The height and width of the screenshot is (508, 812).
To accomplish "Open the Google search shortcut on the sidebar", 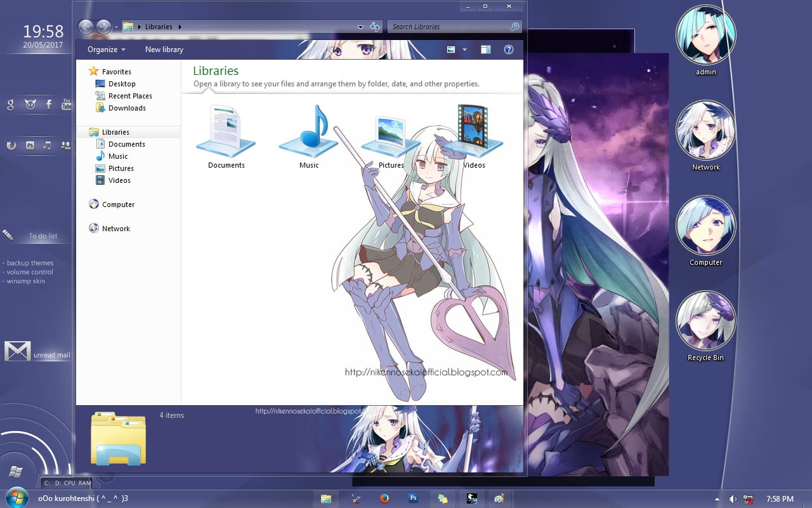I will [x=10, y=105].
